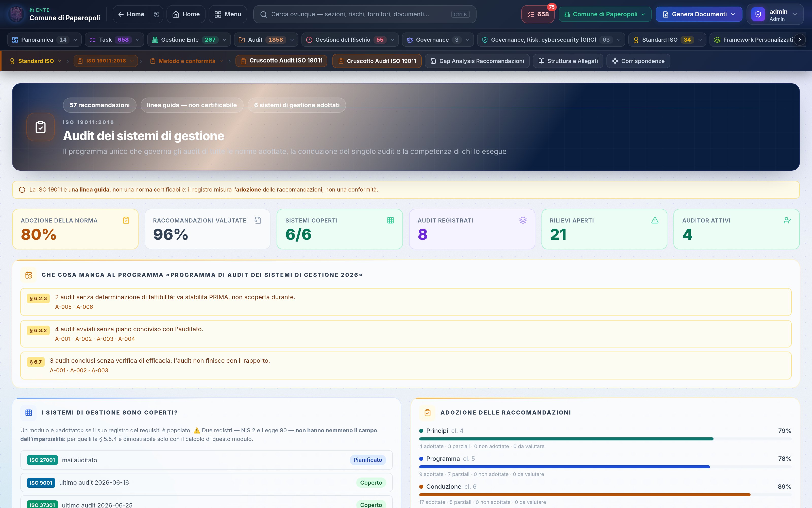Image resolution: width=812 pixels, height=508 pixels.
Task: Click the clipboard icon beside Adozione delle raccomandazioni
Action: pyautogui.click(x=428, y=412)
